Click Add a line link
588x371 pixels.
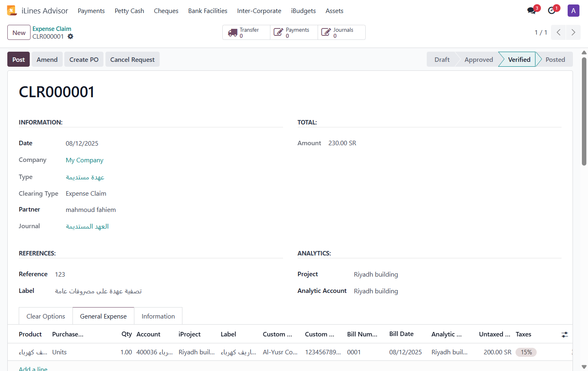(33, 369)
